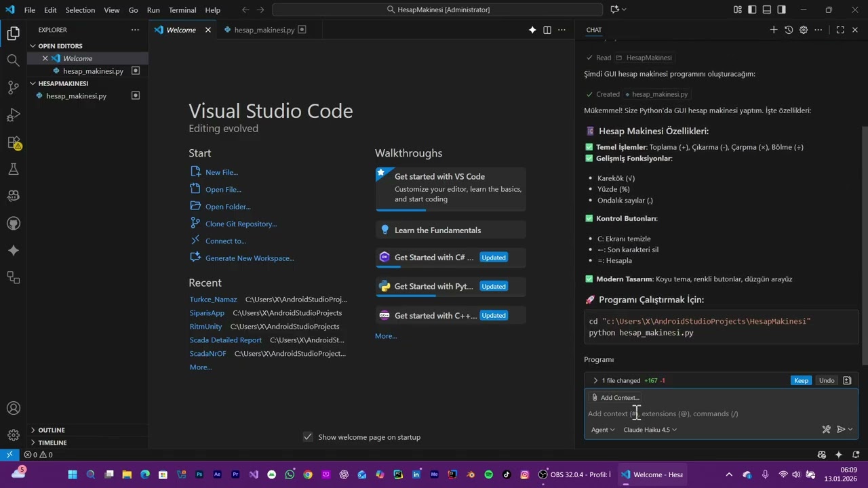Open the Manage gear in activity bar
The height and width of the screenshot is (488, 868).
tap(13, 435)
